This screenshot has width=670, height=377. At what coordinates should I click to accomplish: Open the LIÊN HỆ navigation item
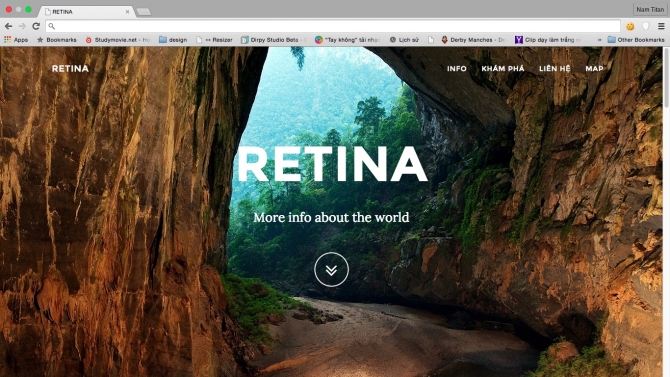pos(555,68)
